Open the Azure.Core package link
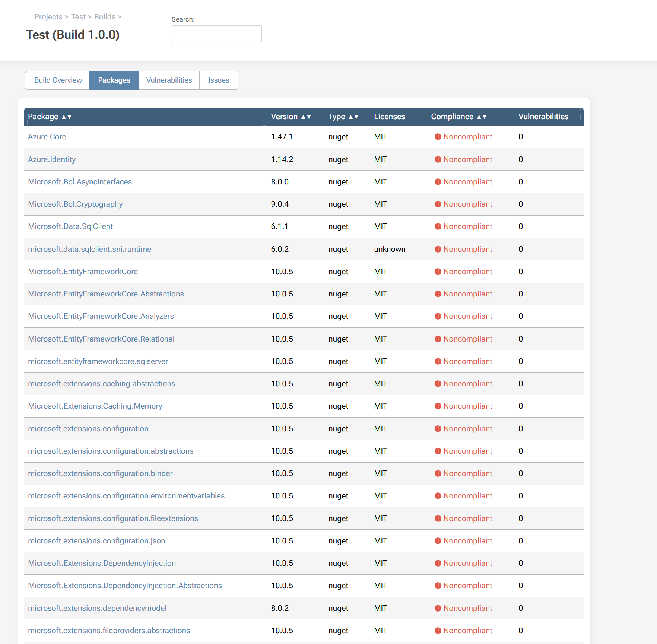Viewport: 657px width, 644px height. (47, 137)
